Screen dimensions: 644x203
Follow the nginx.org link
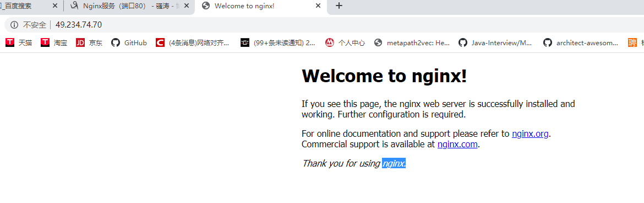[x=530, y=134]
